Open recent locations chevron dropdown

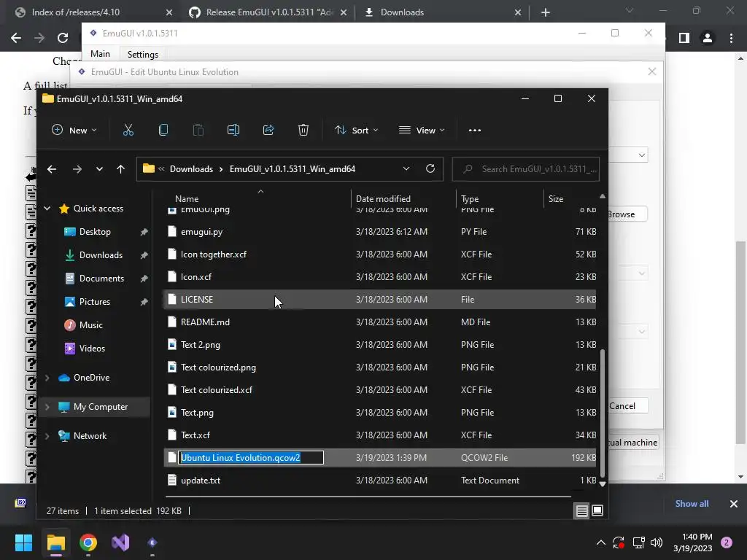pyautogui.click(x=99, y=169)
